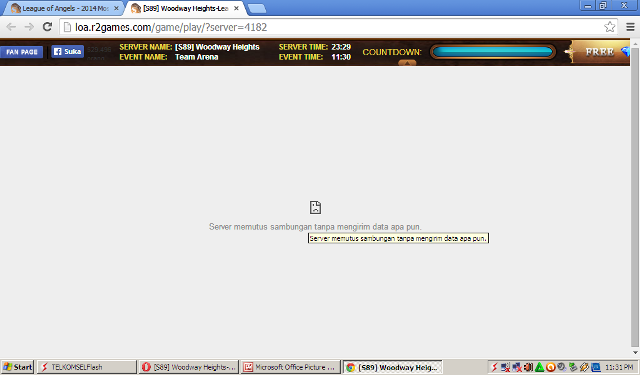This screenshot has width=640, height=375.
Task: Open the Windows Start menu
Action: coord(18,367)
